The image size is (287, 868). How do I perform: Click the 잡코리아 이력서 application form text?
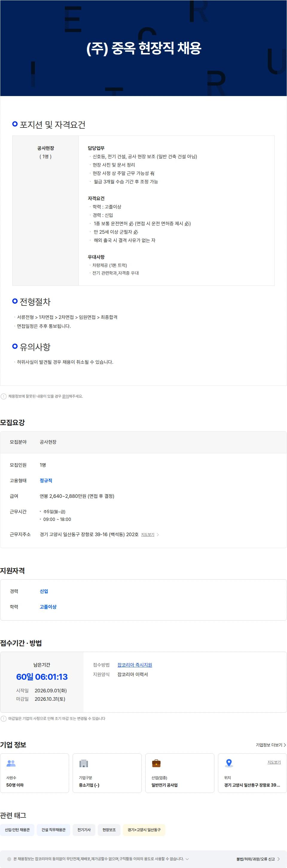tap(133, 674)
